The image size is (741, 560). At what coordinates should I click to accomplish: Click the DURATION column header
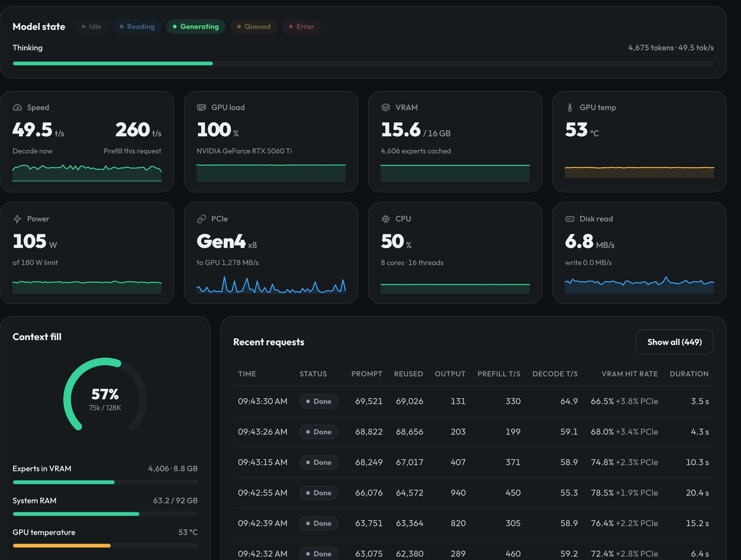click(x=689, y=374)
